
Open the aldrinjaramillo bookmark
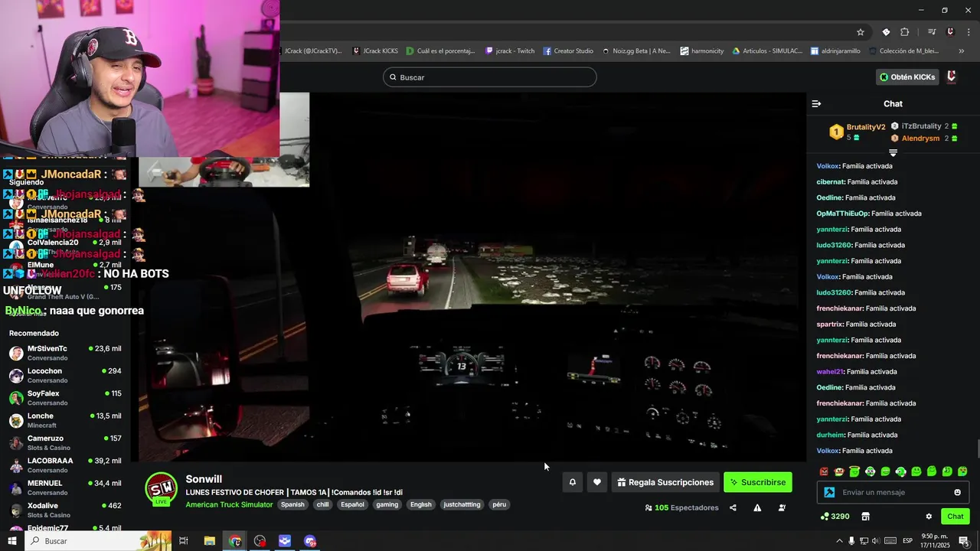pos(836,51)
